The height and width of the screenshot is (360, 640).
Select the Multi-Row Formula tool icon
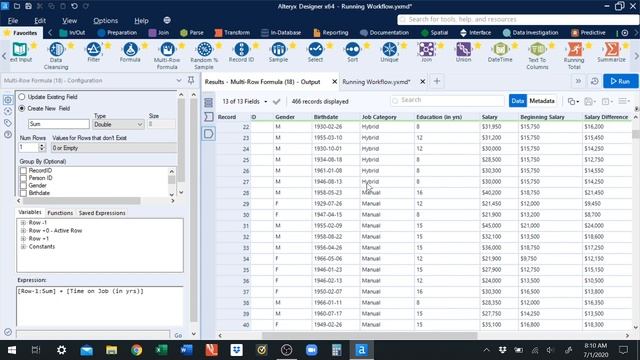pos(167,49)
